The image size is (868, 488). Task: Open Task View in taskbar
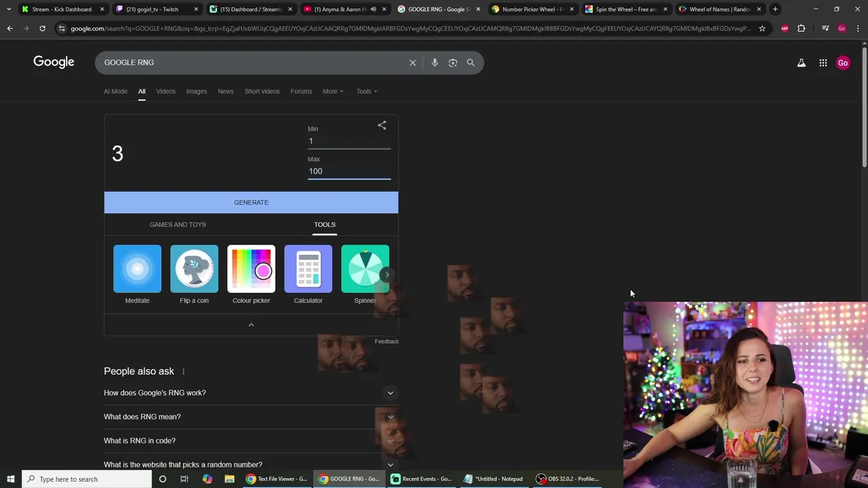[184, 479]
